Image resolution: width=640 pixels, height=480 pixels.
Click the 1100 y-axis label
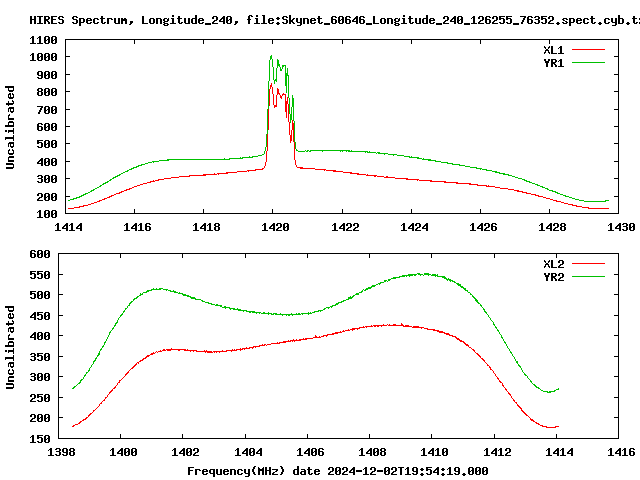[x=43, y=40]
